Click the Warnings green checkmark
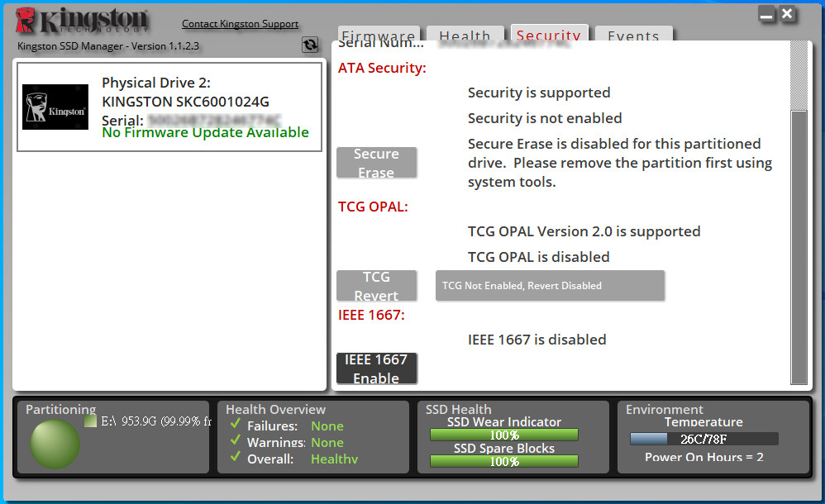Image resolution: width=825 pixels, height=504 pixels. point(236,440)
